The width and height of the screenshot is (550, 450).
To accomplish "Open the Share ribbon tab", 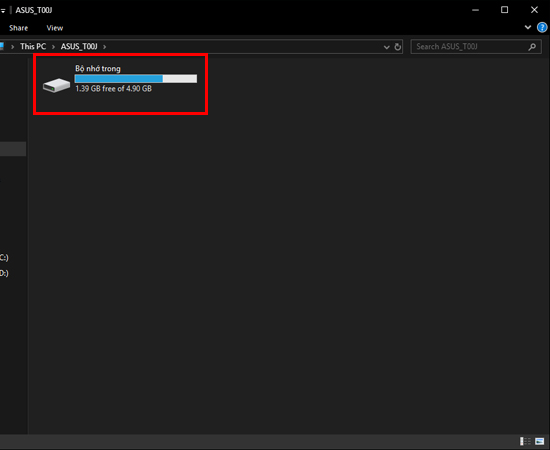I will (x=19, y=28).
